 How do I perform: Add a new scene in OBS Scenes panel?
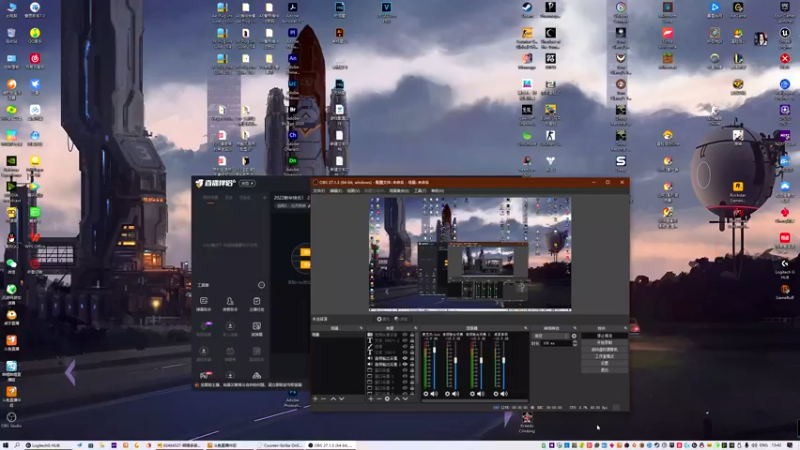pyautogui.click(x=315, y=398)
